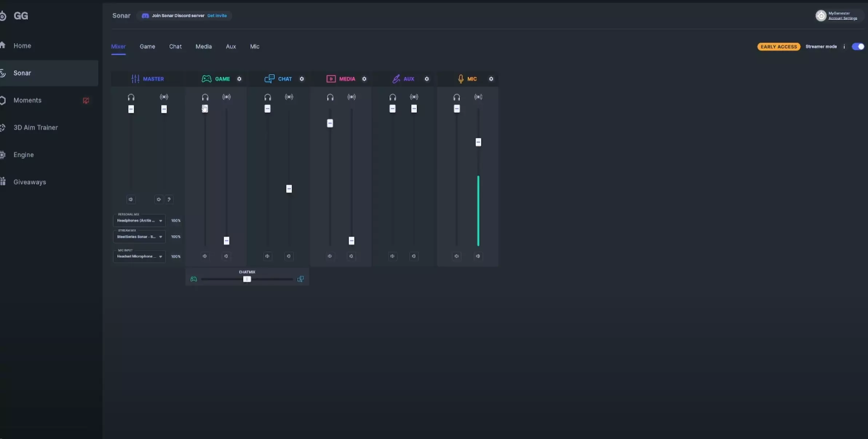The image size is (868, 439).
Task: Mute Game in stream mix
Action: point(226,256)
